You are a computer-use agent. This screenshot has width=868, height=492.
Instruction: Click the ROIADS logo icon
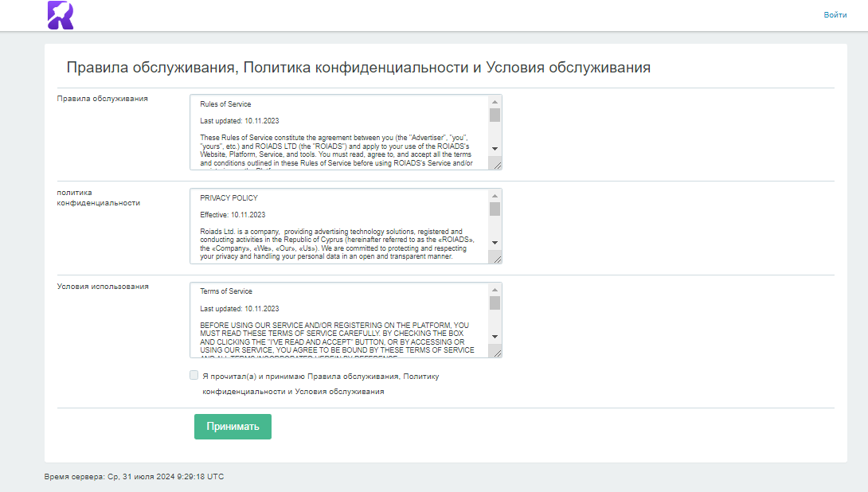pyautogui.click(x=61, y=15)
